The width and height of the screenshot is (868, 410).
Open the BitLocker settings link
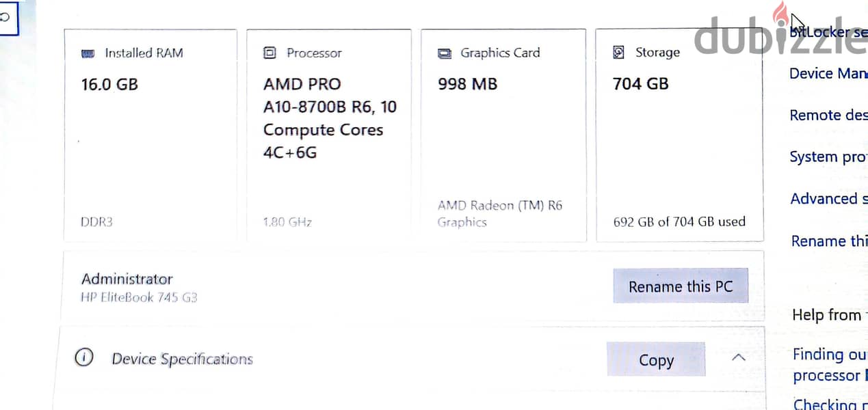[828, 31]
